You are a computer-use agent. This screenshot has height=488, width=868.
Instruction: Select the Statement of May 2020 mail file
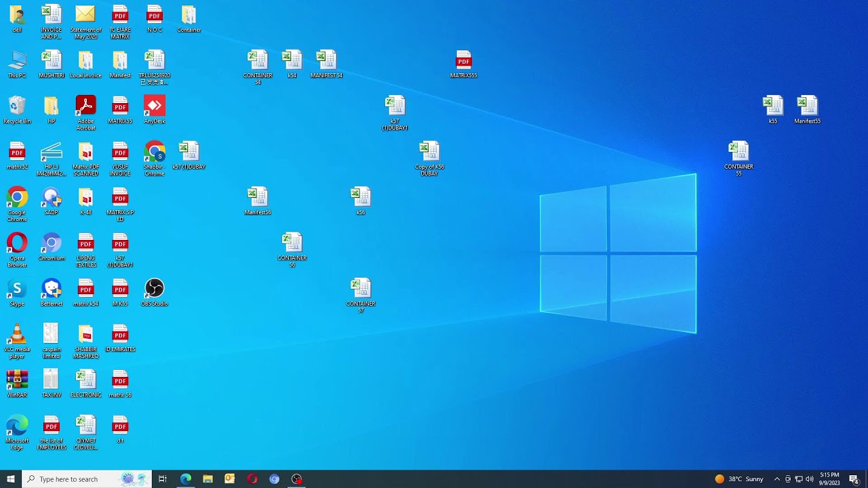tap(86, 22)
